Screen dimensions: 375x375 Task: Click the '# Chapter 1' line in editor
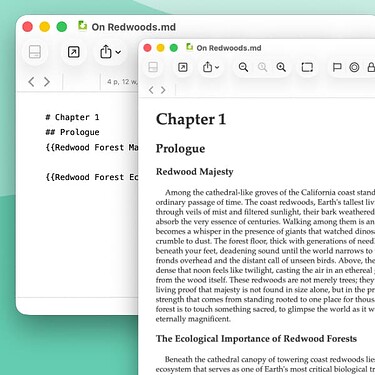tap(72, 117)
